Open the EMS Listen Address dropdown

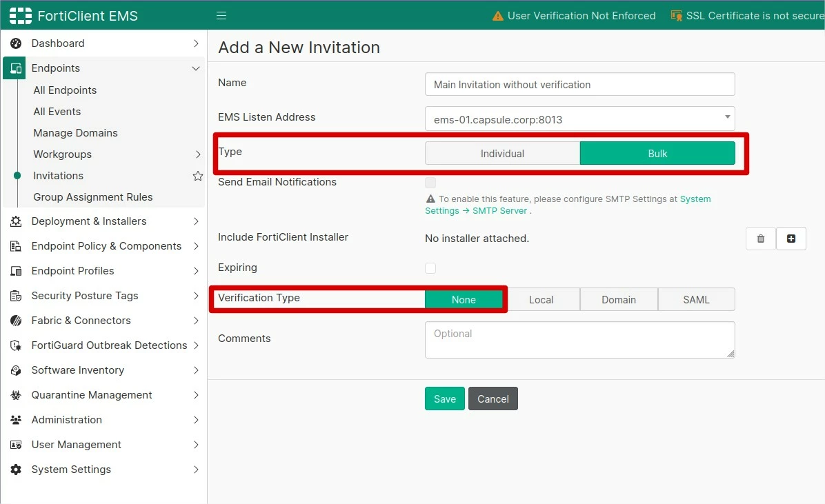[580, 119]
